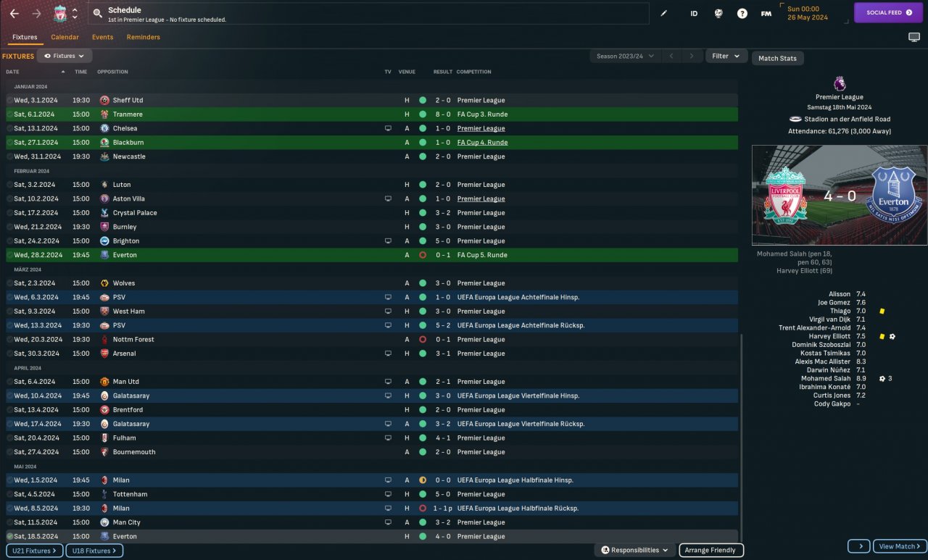Click the Tranmere club badge
The width and height of the screenshot is (928, 560).
pos(105,114)
